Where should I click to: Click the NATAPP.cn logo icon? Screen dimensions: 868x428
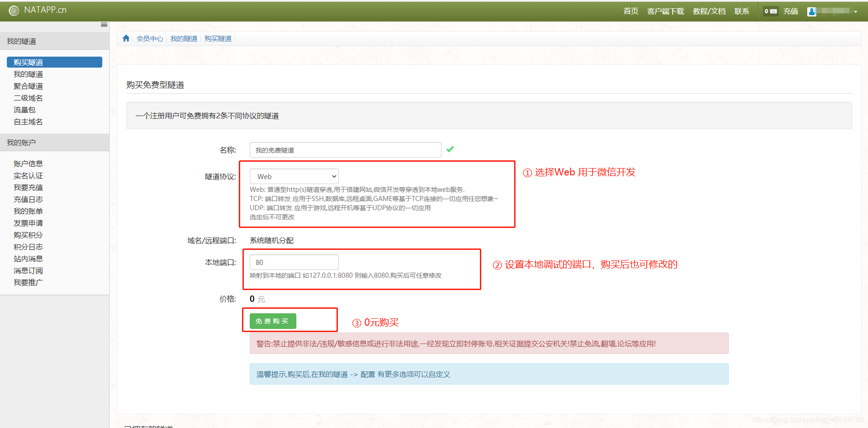[x=14, y=11]
